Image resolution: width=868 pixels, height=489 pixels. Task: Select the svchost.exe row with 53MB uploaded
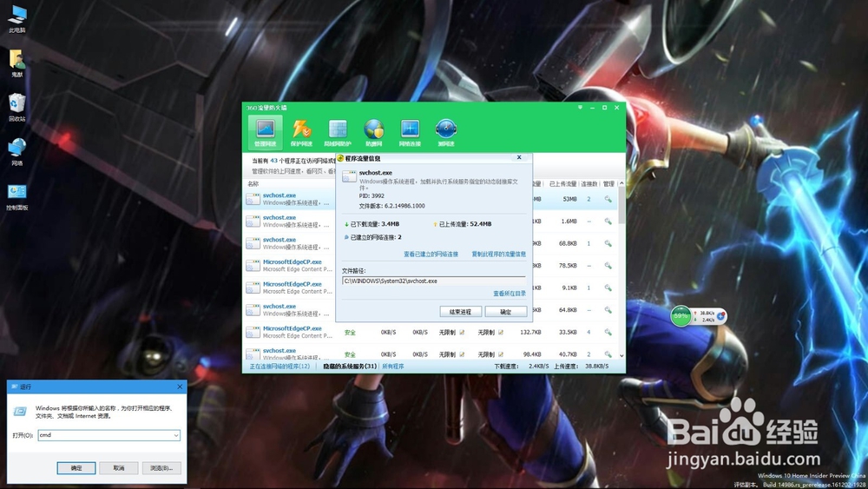click(x=430, y=199)
